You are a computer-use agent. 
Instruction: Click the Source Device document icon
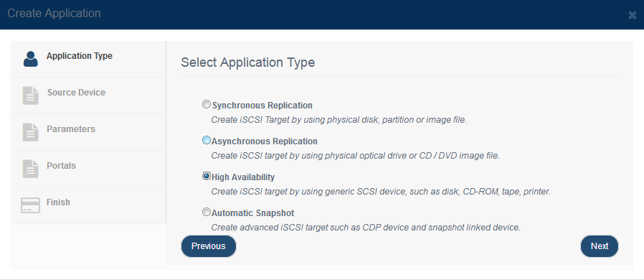tap(31, 95)
